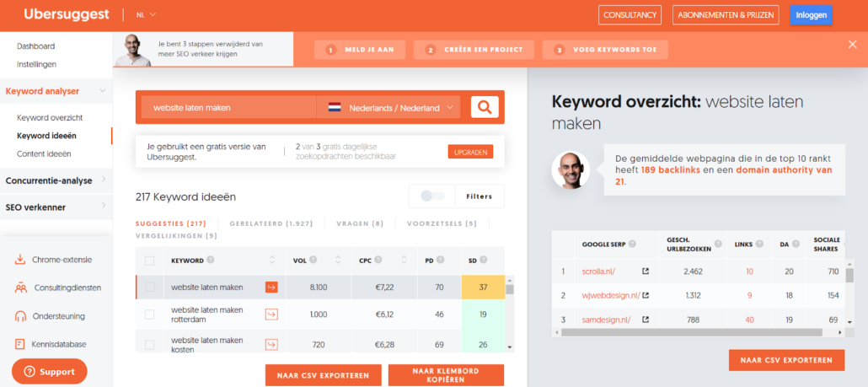Viewport: 868px width, 387px height.
Task: Open Content ideeën in sidebar
Action: pyautogui.click(x=44, y=153)
